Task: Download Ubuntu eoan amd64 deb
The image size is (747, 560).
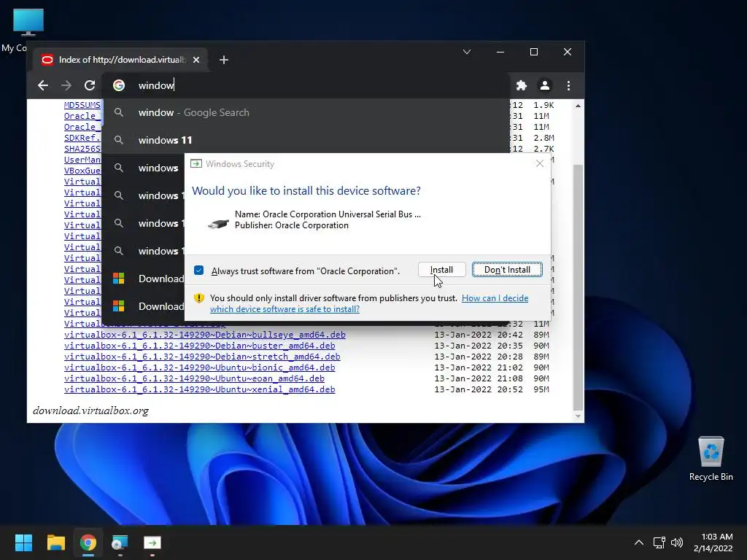Action: [x=194, y=378]
